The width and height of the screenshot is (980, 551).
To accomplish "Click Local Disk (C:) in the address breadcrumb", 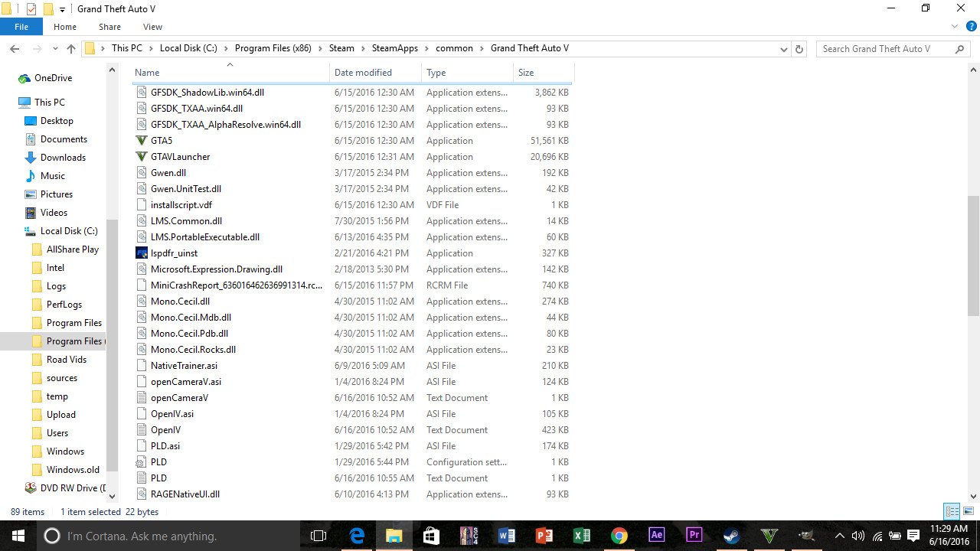I will pyautogui.click(x=188, y=48).
